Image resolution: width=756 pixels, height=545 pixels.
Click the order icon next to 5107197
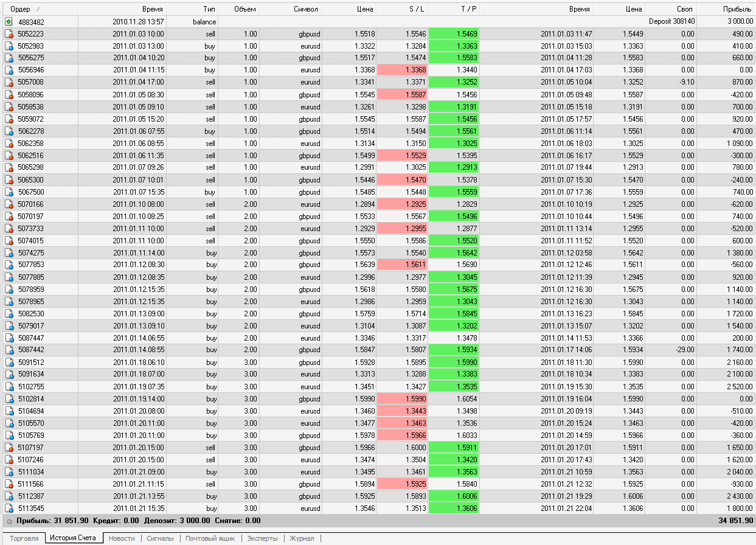pos(9,447)
